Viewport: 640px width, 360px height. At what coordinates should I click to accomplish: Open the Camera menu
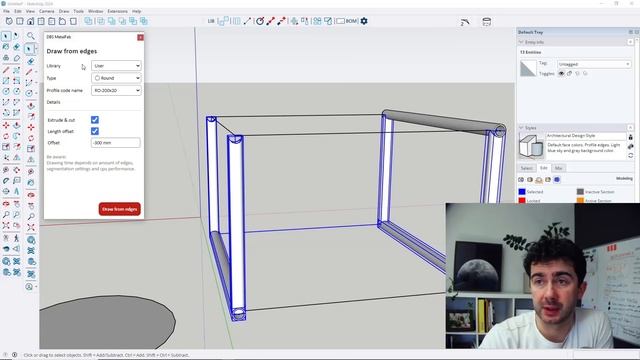point(47,11)
